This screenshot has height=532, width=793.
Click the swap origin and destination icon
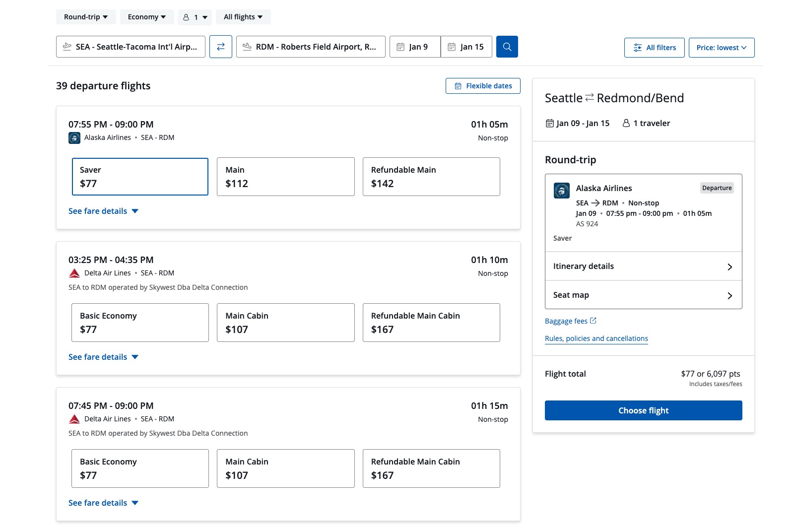pos(221,47)
